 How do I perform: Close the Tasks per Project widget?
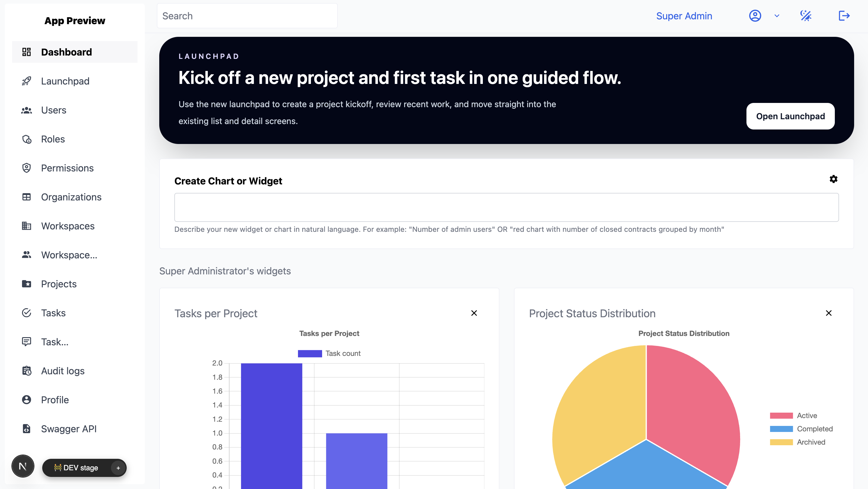tap(474, 313)
